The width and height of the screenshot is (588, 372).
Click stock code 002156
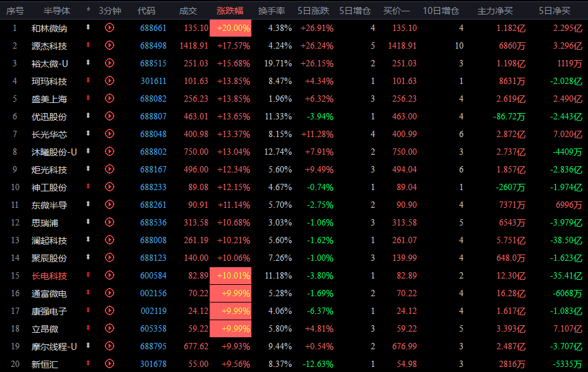tap(153, 293)
